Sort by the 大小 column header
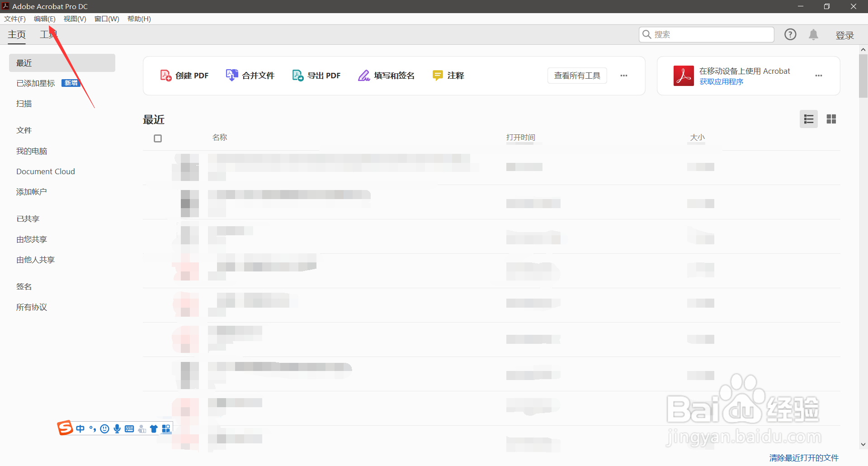The width and height of the screenshot is (868, 466). 698,137
